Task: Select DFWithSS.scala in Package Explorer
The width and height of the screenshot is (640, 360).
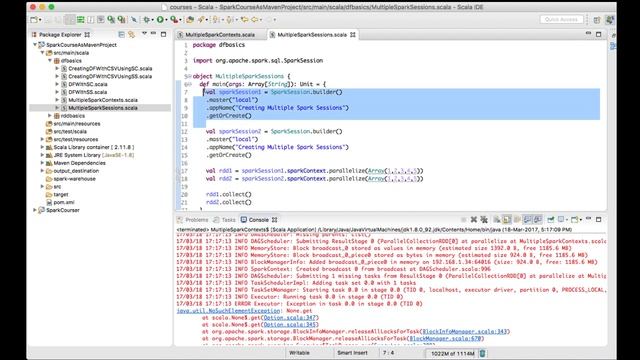Action: 87,92
